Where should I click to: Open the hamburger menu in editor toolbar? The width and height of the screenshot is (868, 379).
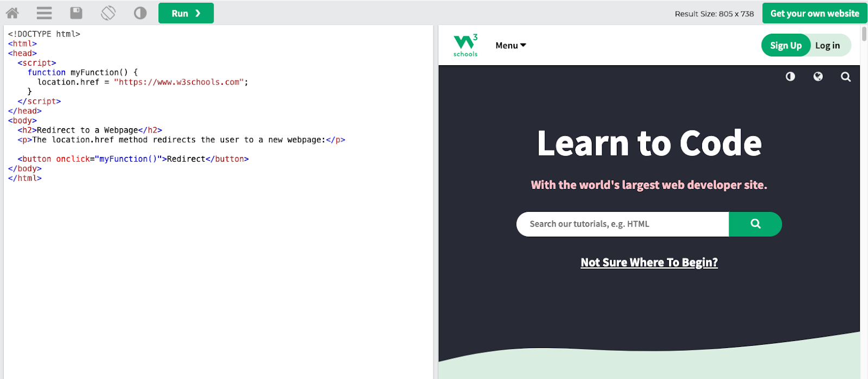[x=44, y=13]
